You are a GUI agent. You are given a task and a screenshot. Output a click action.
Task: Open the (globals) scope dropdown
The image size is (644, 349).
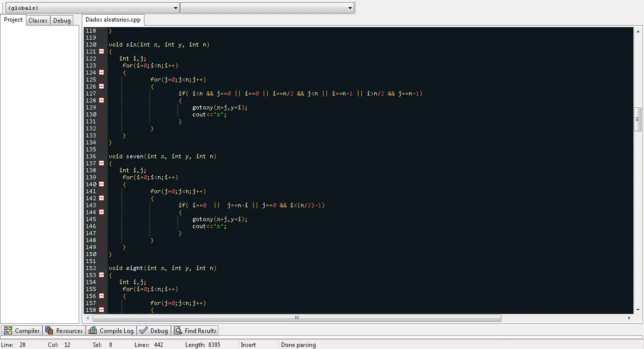click(x=92, y=8)
